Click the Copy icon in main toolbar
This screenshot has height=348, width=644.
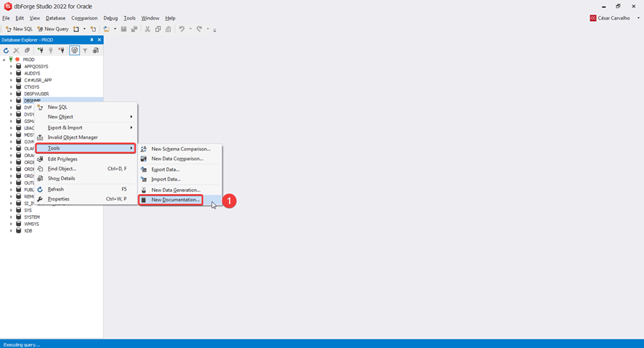click(158, 29)
